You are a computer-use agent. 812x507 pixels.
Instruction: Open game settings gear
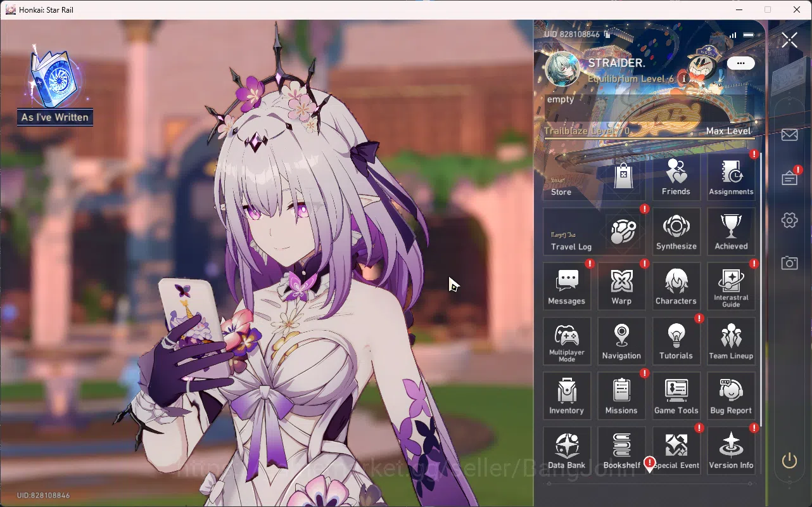[789, 221]
